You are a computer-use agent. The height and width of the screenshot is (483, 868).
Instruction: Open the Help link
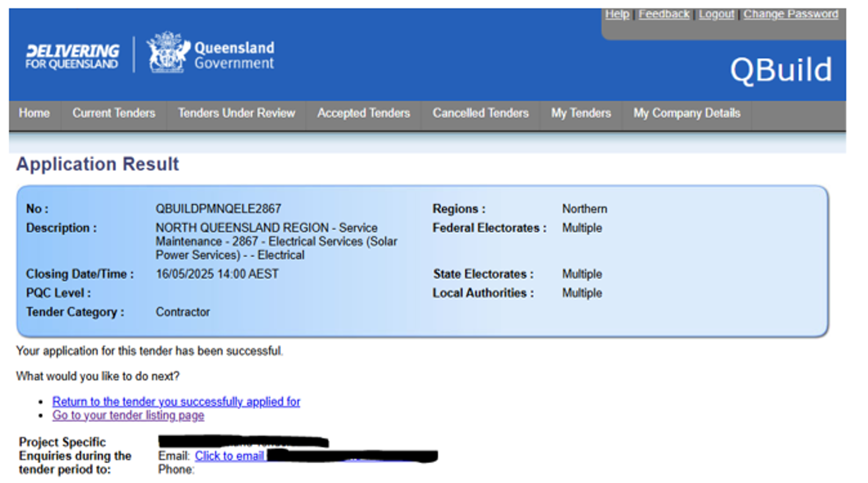pyautogui.click(x=617, y=14)
